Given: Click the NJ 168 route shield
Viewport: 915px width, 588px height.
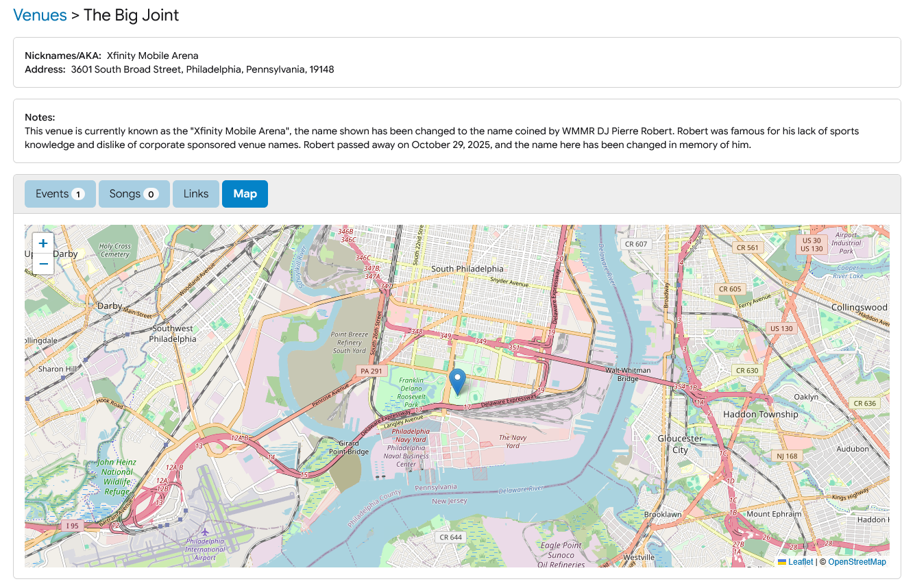Looking at the screenshot, I should coord(788,456).
